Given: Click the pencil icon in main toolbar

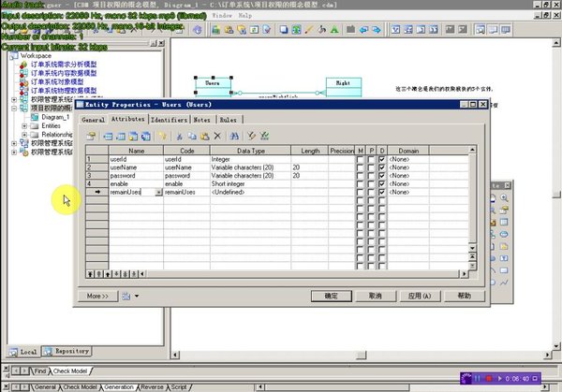Looking at the screenshot, I should (x=309, y=30).
